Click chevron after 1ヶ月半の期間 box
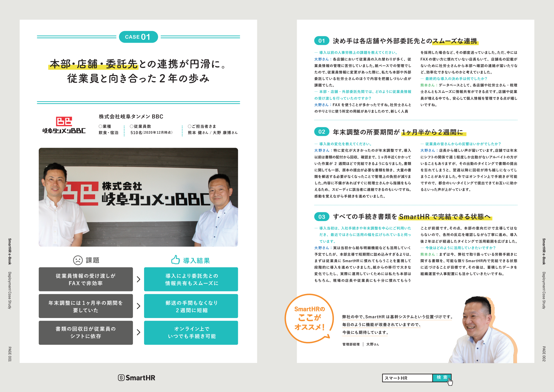Screen dimensions: 554x392 [x=138, y=306]
